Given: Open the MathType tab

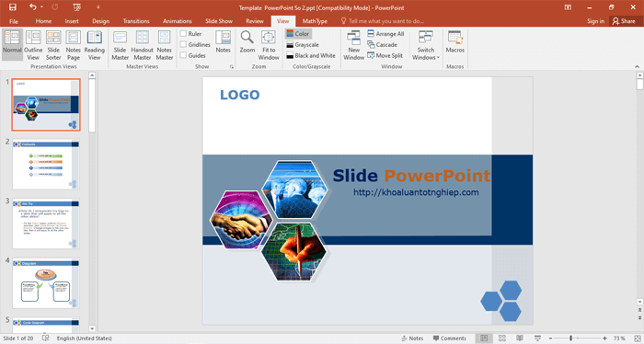Looking at the screenshot, I should point(315,21).
